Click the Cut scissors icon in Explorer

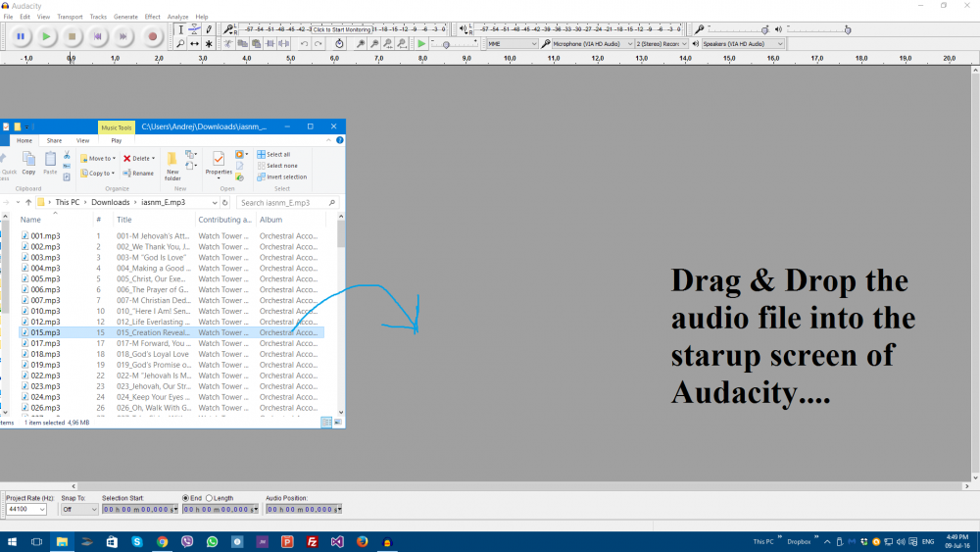67,155
